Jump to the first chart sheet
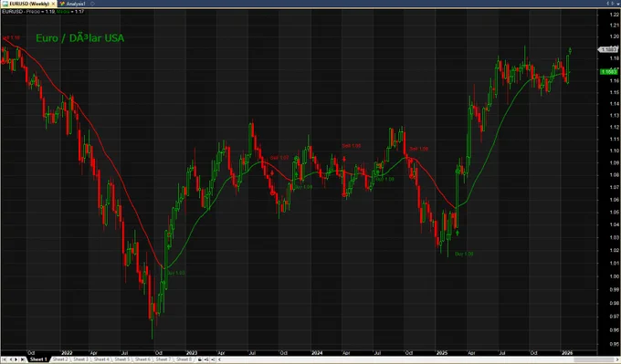621x364 pixels. 5,359
